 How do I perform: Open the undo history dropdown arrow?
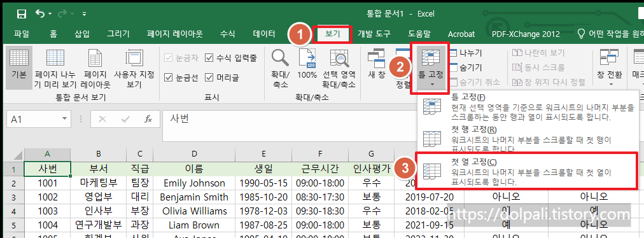point(50,15)
